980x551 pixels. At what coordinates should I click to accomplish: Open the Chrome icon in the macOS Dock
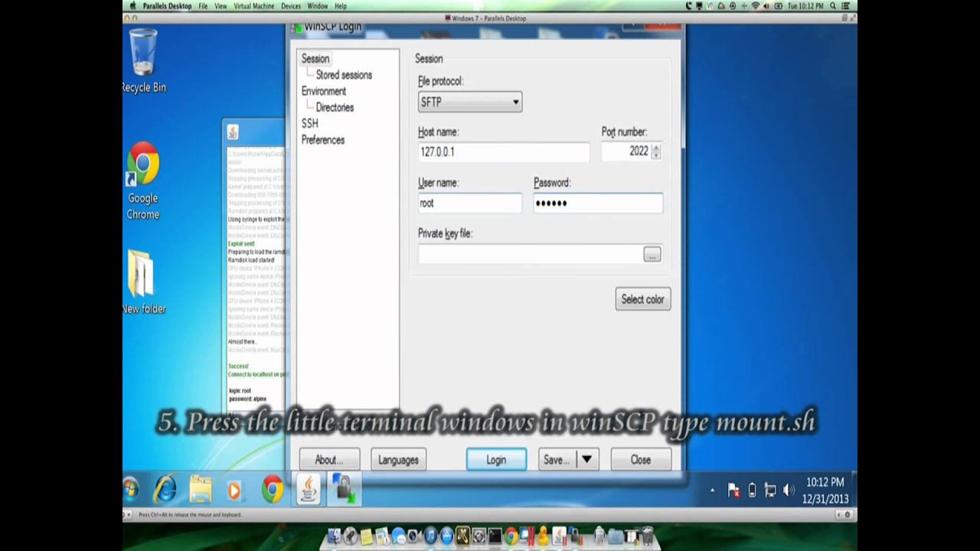click(511, 536)
